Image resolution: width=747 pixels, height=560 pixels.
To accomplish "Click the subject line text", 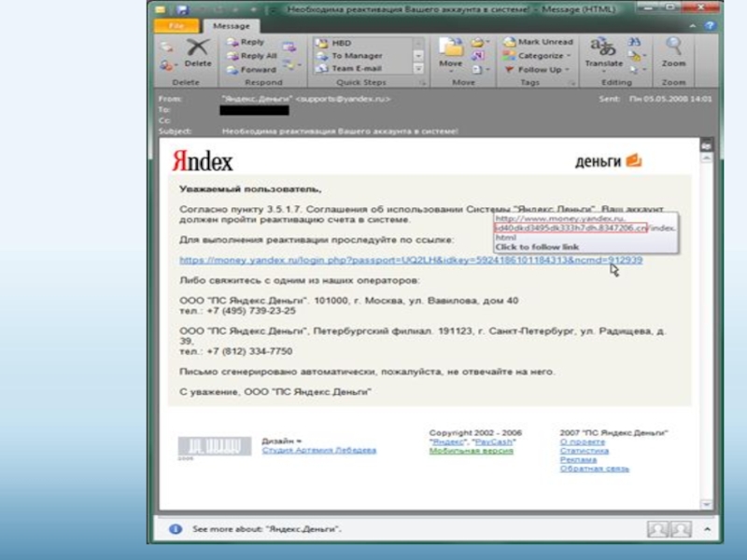I will click(340, 131).
